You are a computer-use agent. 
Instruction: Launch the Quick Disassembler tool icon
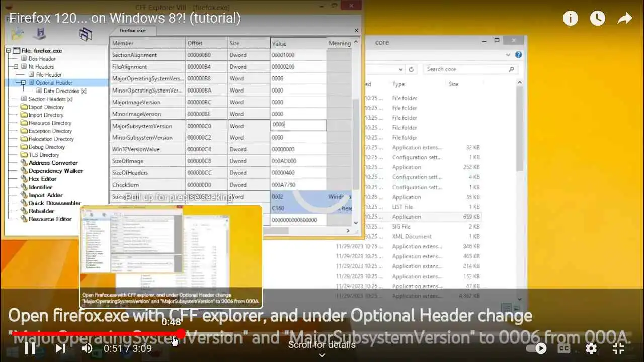coord(24,203)
